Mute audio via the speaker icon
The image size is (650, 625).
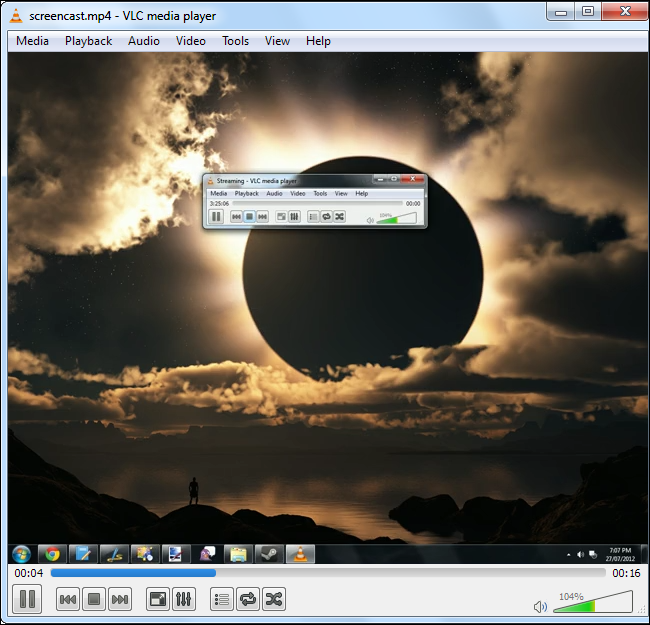coord(540,606)
